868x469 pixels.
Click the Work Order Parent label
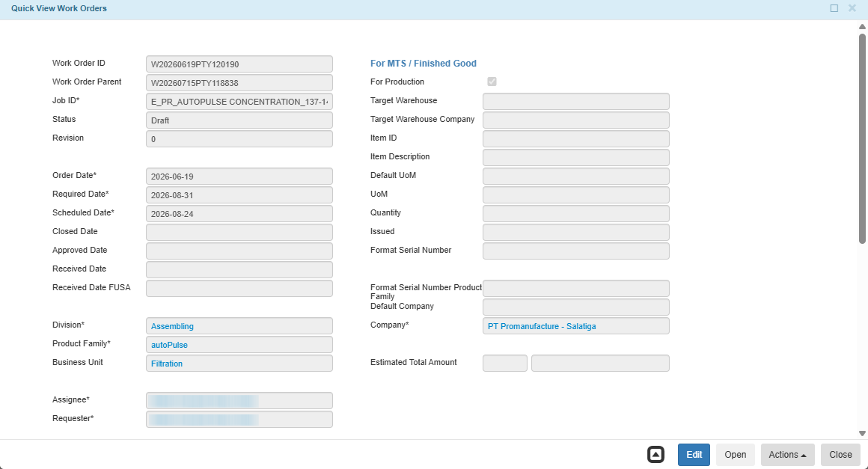click(x=87, y=82)
